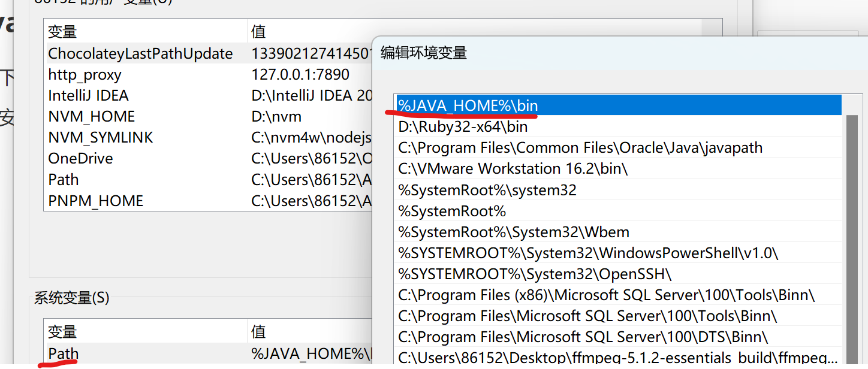This screenshot has width=868, height=369.
Task: Click the path list's vertical scrollbar
Action: (851, 240)
